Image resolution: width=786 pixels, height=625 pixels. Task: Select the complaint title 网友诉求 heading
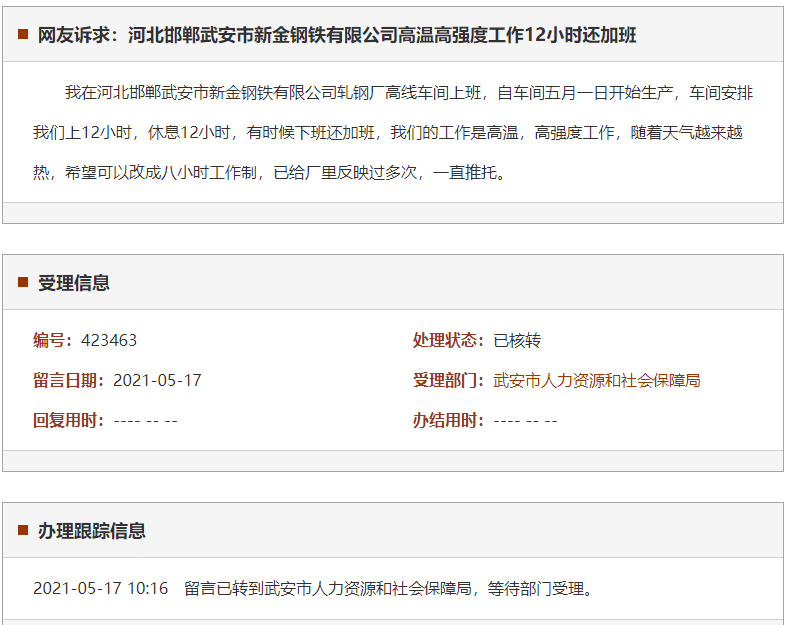click(337, 35)
